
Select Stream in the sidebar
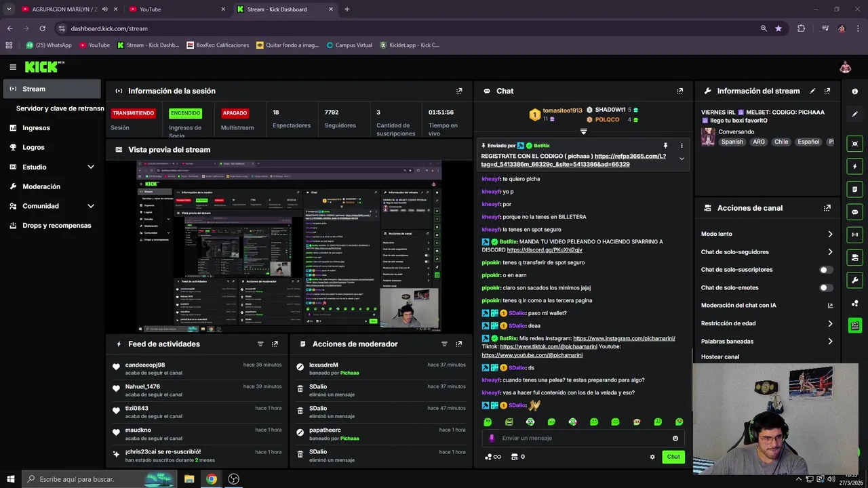[x=52, y=89]
